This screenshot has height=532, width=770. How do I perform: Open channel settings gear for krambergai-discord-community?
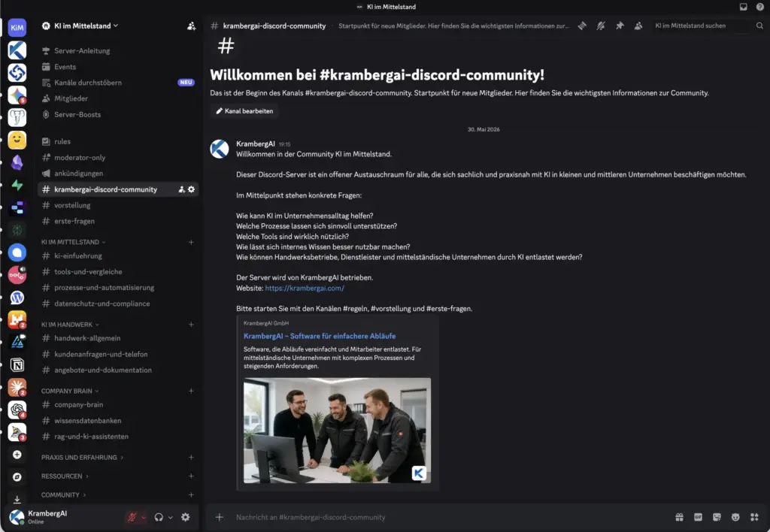(x=191, y=189)
